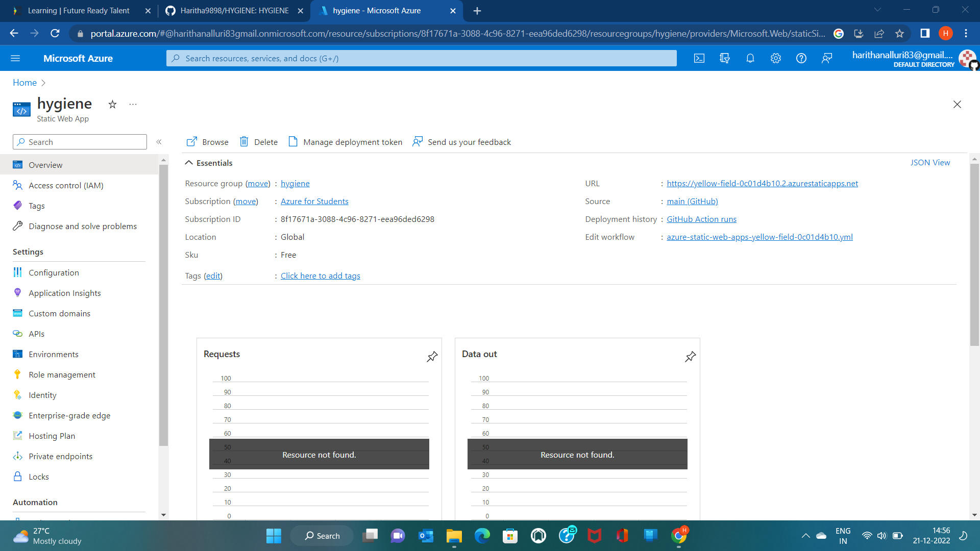Open Azure Cloud Shell icon
Screen dimensions: 980x551
click(x=699, y=59)
